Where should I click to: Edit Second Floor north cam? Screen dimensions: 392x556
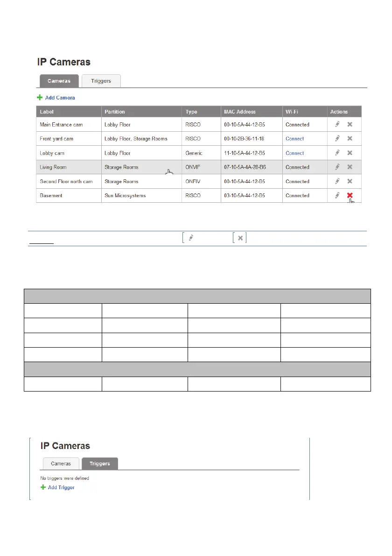click(337, 181)
